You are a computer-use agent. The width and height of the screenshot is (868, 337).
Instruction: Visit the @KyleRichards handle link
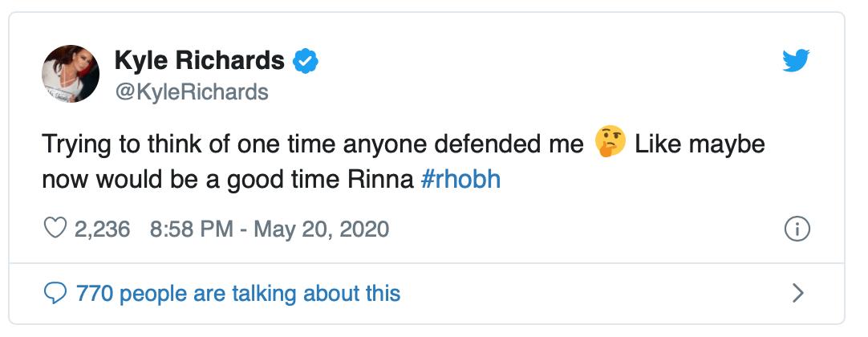192,92
